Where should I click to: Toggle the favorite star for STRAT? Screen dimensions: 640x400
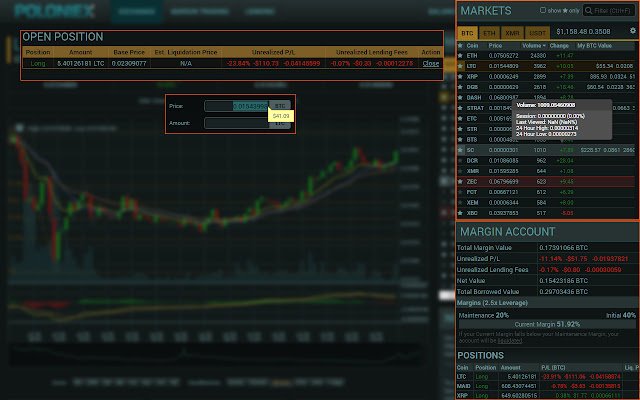point(460,108)
